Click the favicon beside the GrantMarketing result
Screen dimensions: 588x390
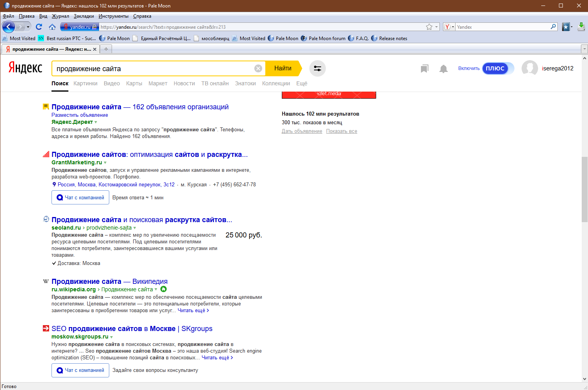[x=46, y=154]
